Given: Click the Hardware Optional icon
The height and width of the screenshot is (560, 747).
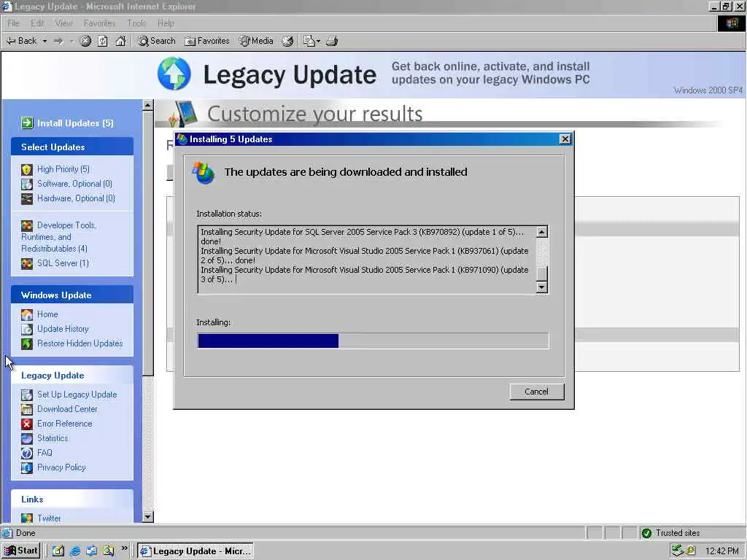Looking at the screenshot, I should (x=27, y=198).
